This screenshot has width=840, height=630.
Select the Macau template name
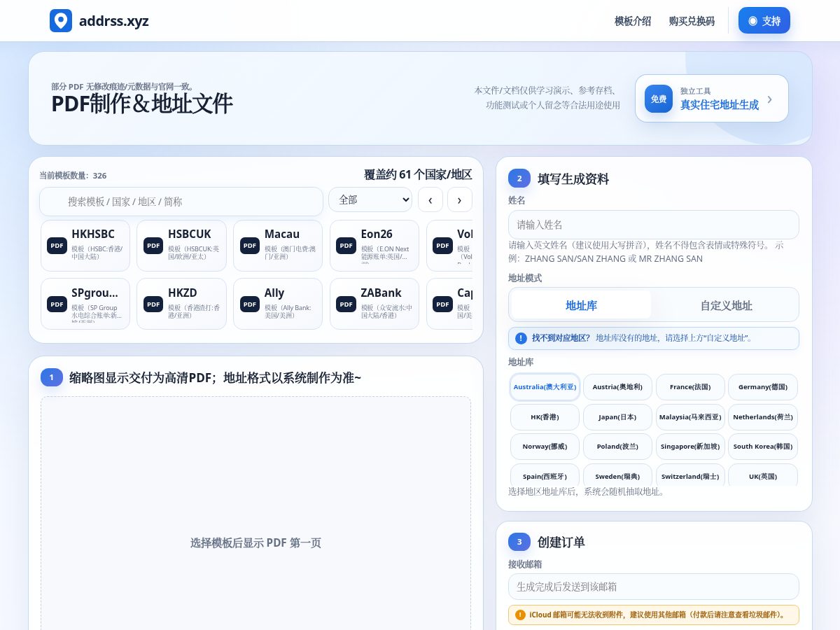(x=282, y=234)
